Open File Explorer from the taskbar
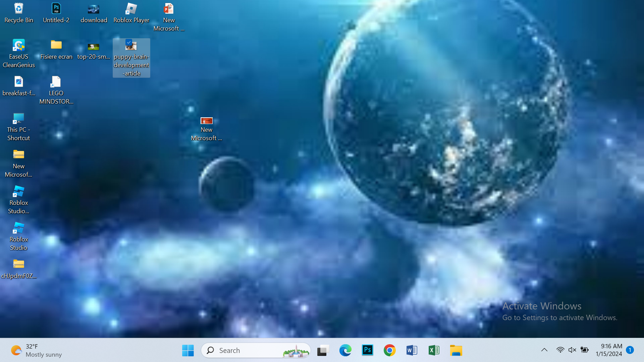Viewport: 644px width, 362px height. click(456, 350)
